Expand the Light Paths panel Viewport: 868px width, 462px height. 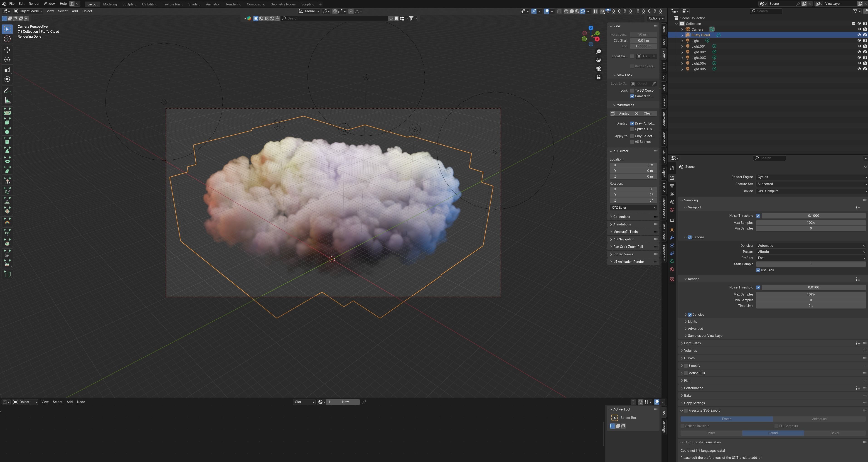click(x=692, y=343)
